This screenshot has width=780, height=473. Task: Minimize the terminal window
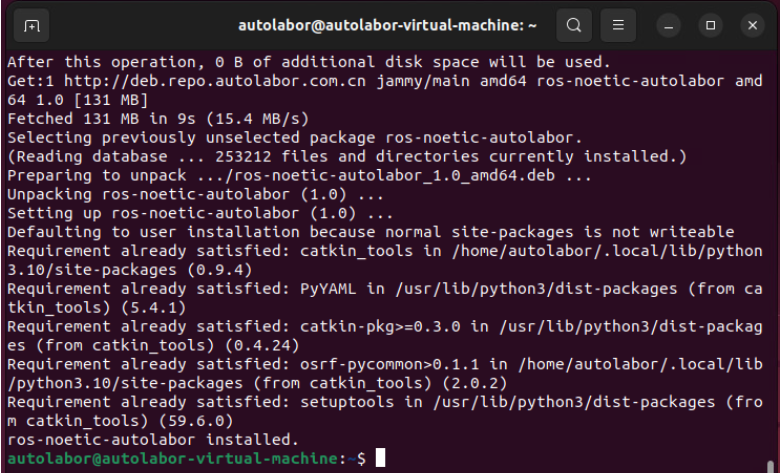pos(669,25)
